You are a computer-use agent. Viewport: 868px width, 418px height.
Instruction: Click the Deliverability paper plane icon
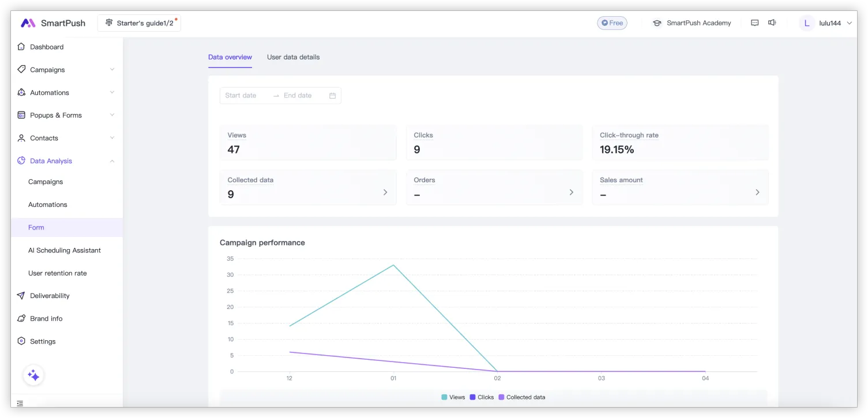(21, 296)
